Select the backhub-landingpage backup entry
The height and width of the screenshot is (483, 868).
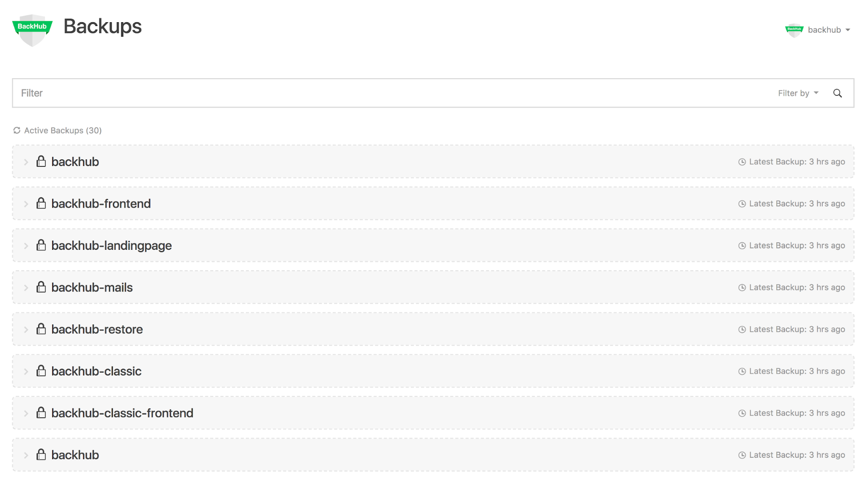tap(111, 245)
